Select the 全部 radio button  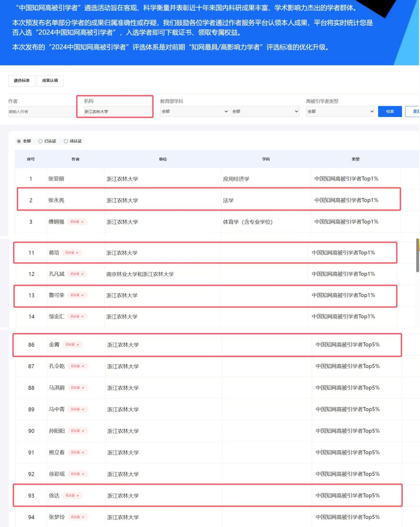19,141
